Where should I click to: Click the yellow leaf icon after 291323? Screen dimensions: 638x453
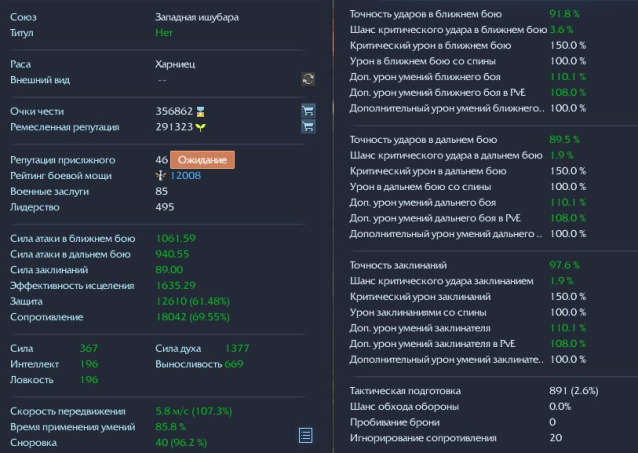click(200, 127)
